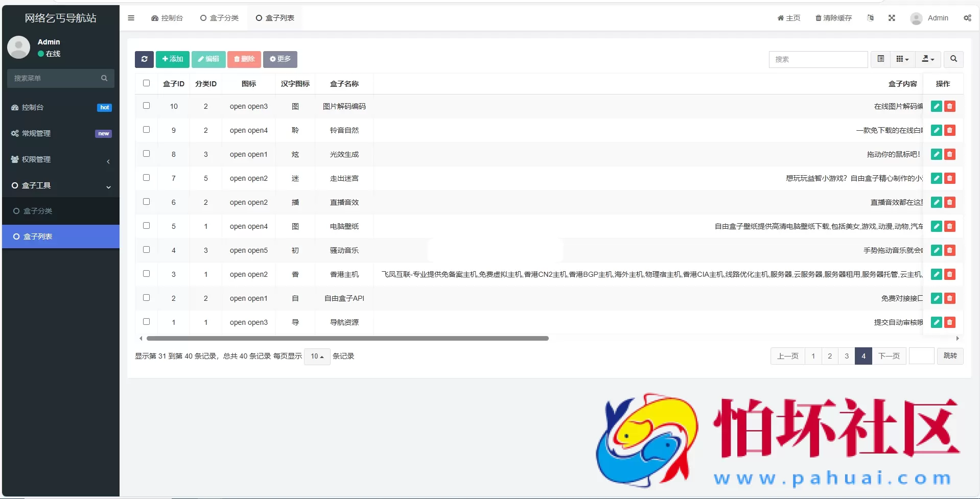The height and width of the screenshot is (499, 980).
Task: Open the column visibility dropdown
Action: (902, 59)
